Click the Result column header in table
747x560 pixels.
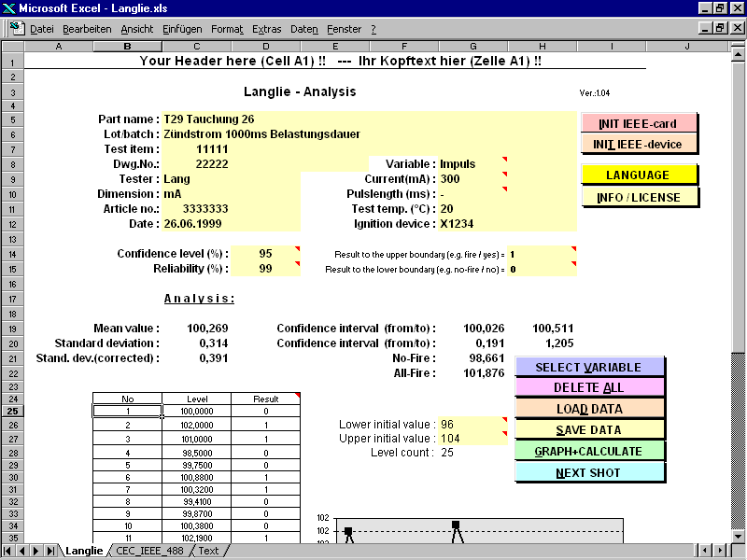265,399
